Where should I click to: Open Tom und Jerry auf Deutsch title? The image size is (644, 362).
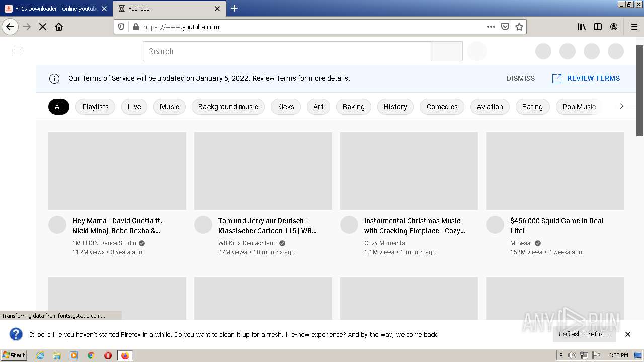point(268,226)
